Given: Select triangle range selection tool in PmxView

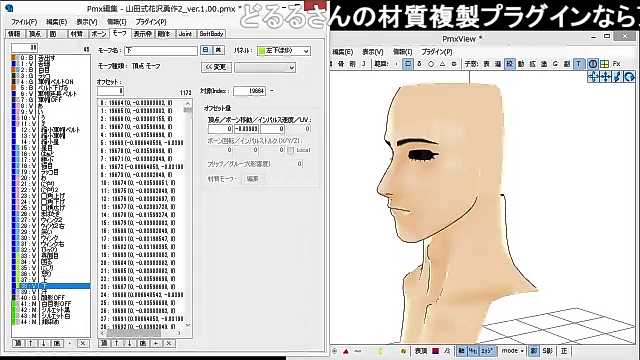Looking at the screenshot, I should [442, 64].
